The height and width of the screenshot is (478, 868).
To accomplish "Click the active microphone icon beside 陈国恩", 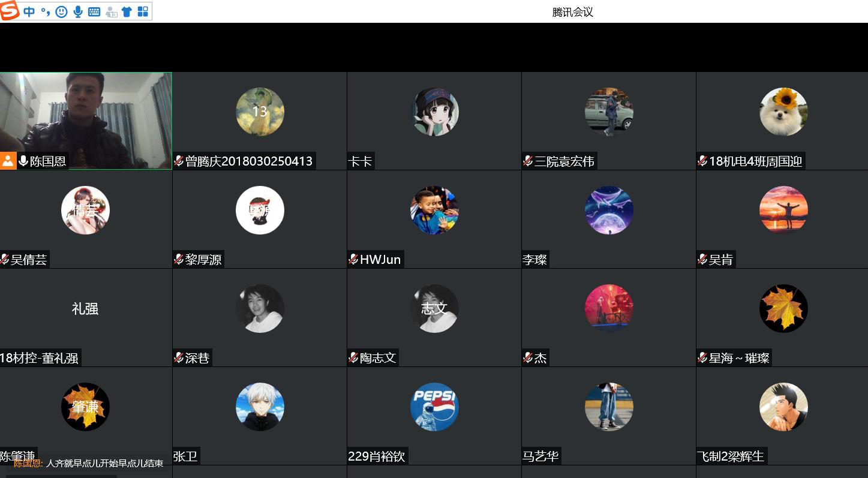I will (23, 161).
